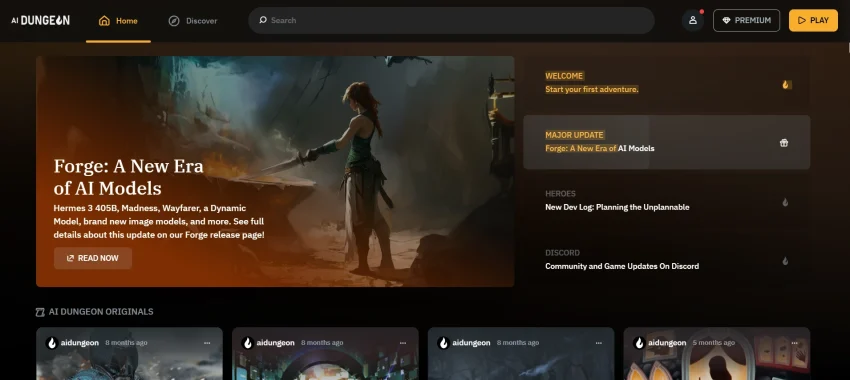Select WELCOME Start your first adventure
This screenshot has width=850, height=380.
coord(666,83)
